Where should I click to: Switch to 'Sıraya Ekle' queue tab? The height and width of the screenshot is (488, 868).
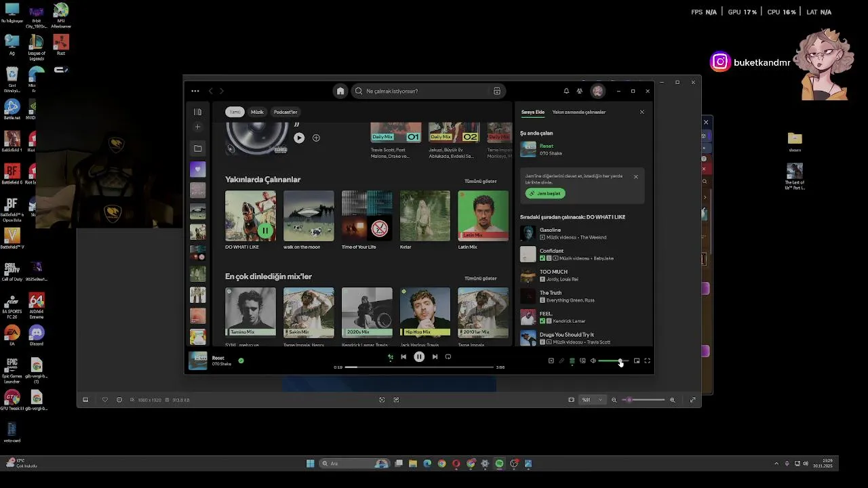pos(533,112)
